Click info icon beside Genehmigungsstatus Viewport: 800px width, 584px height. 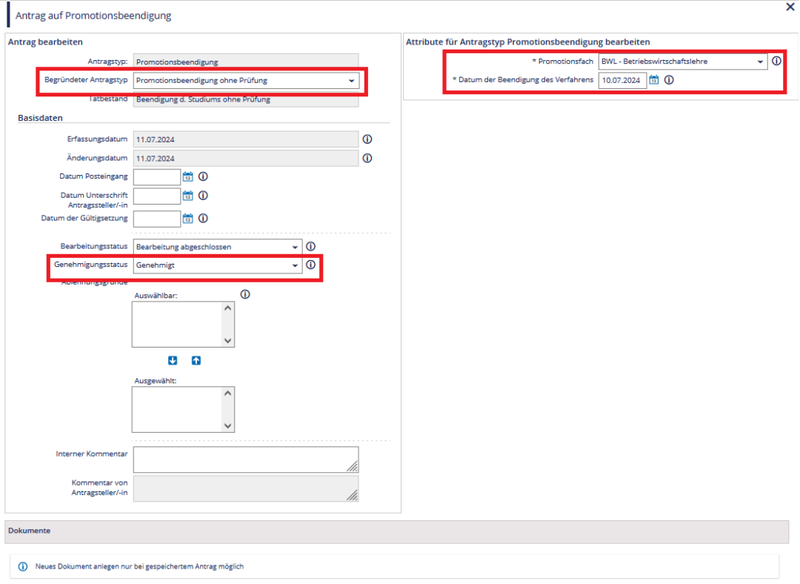click(310, 265)
